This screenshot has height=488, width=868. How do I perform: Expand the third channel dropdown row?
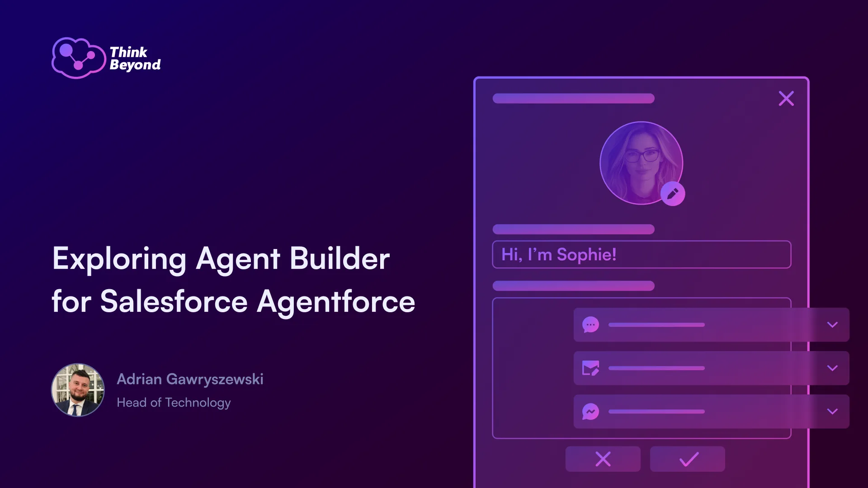click(832, 411)
